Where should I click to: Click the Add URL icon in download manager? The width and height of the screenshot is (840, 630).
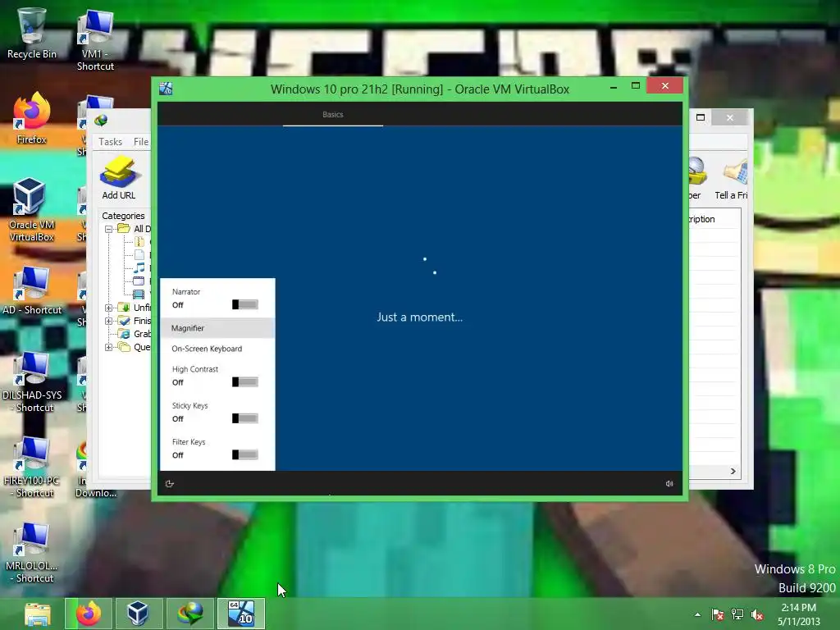[x=119, y=178]
